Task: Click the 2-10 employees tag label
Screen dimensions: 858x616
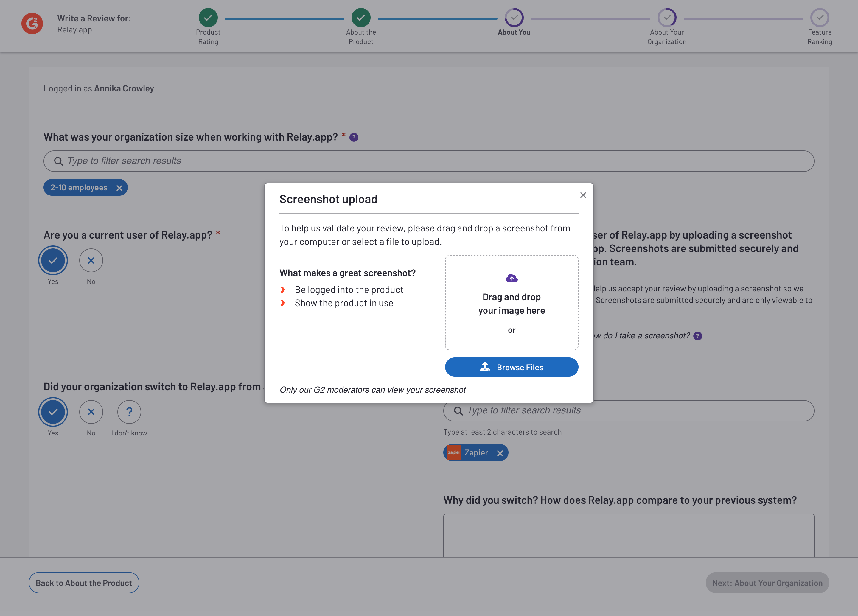Action: [79, 188]
